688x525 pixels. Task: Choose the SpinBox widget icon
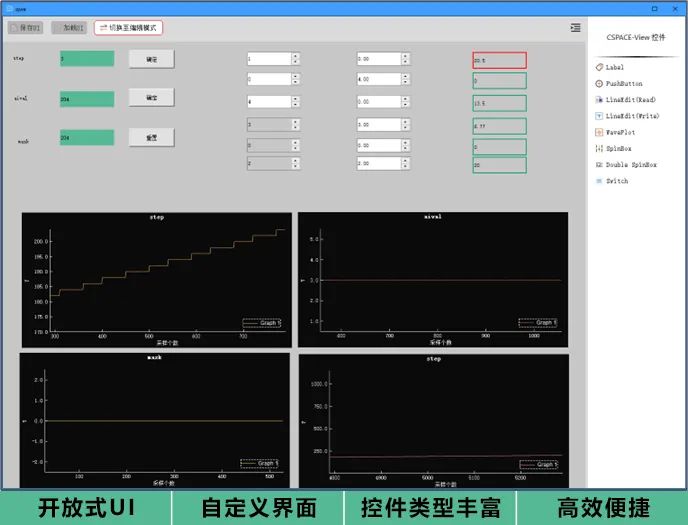click(598, 148)
